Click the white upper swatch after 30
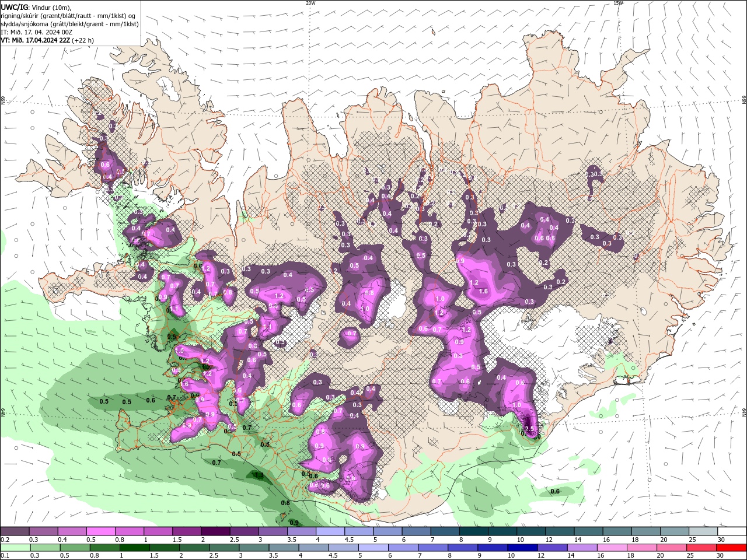The image size is (747, 560). [732, 531]
